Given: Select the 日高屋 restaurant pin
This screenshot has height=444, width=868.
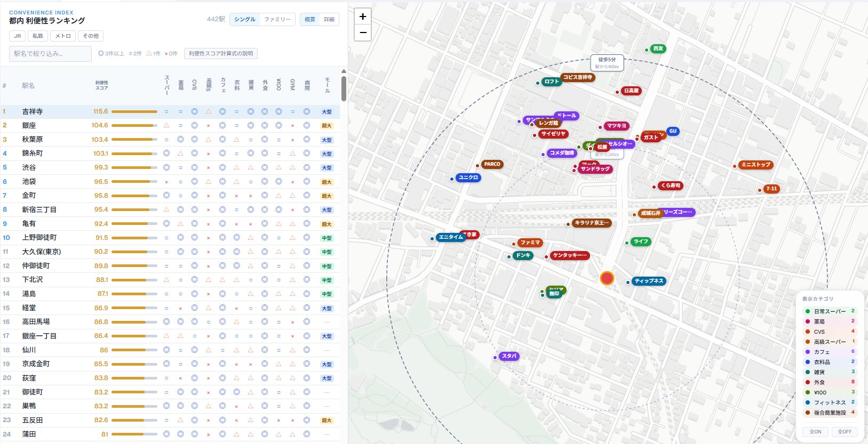Looking at the screenshot, I should tap(631, 91).
